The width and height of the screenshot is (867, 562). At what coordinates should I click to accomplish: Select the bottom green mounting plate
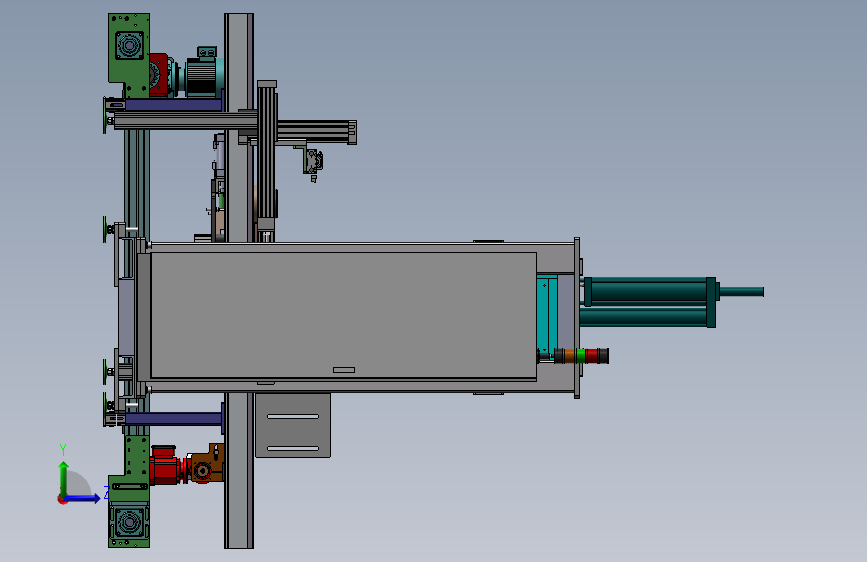coord(129,491)
